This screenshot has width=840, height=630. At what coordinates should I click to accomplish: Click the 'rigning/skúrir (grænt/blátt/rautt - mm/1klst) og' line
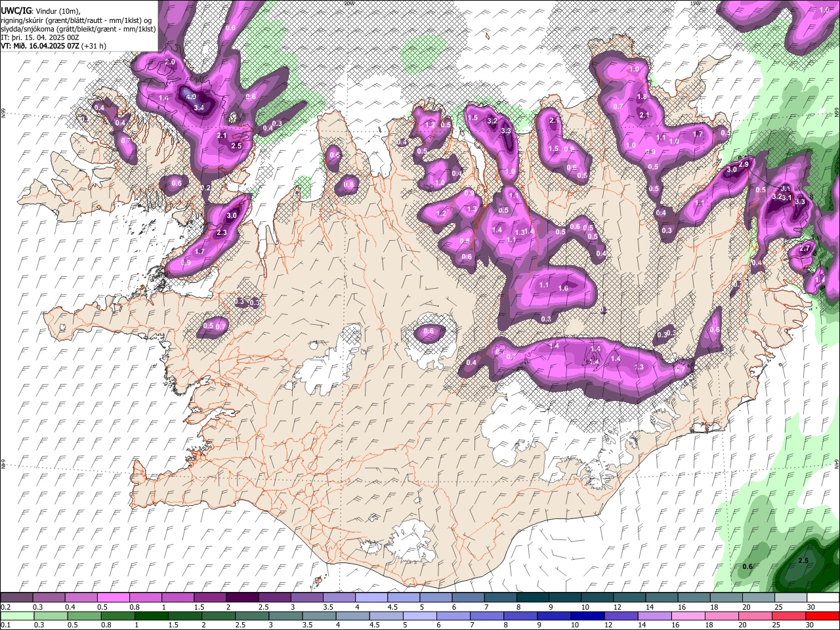pyautogui.click(x=76, y=20)
